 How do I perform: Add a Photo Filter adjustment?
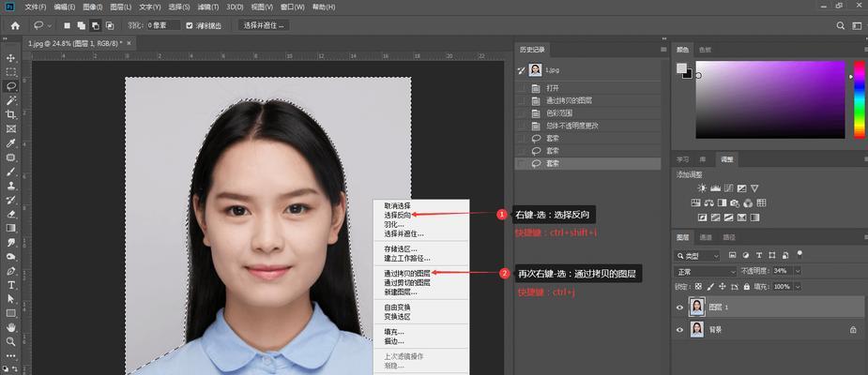coord(735,203)
